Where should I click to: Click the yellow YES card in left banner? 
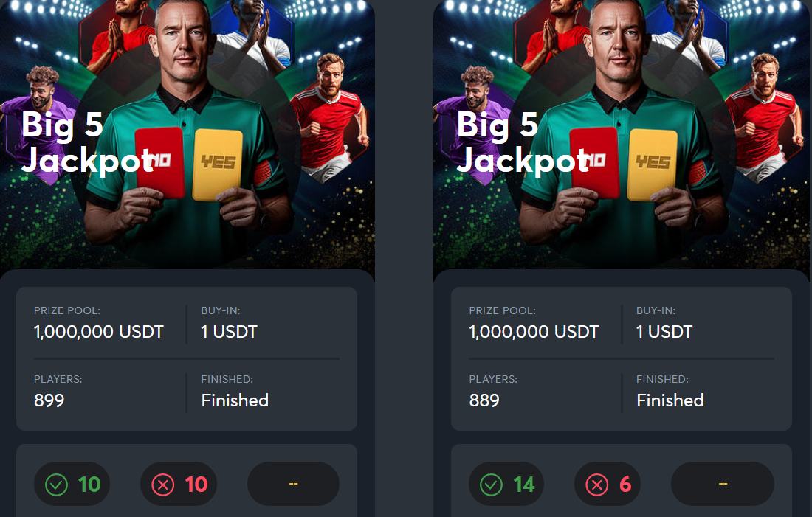pos(218,164)
